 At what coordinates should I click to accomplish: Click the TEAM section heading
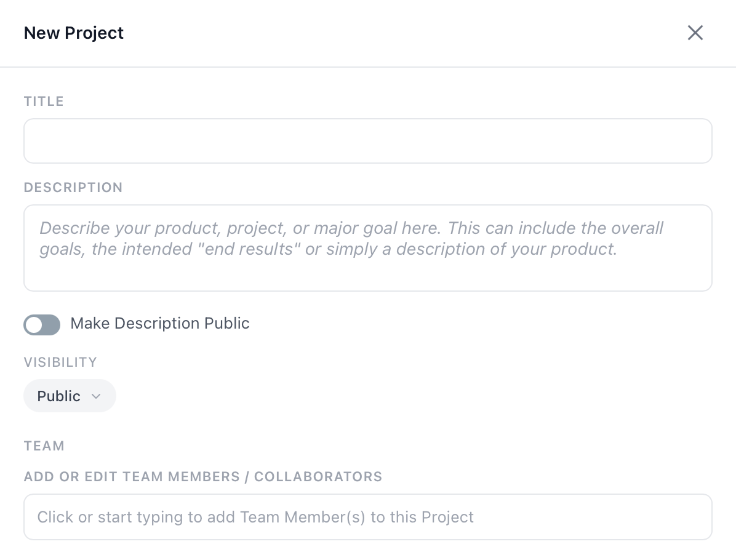44,446
